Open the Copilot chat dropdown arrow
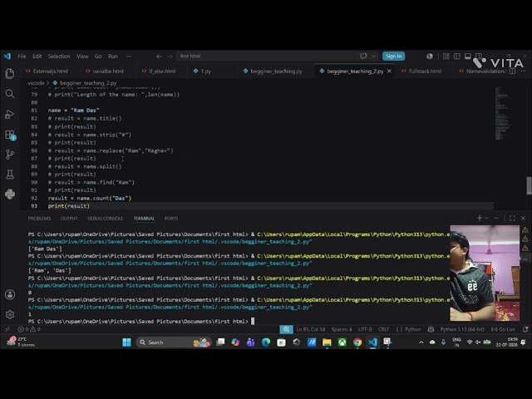The image size is (532, 399). (373, 56)
